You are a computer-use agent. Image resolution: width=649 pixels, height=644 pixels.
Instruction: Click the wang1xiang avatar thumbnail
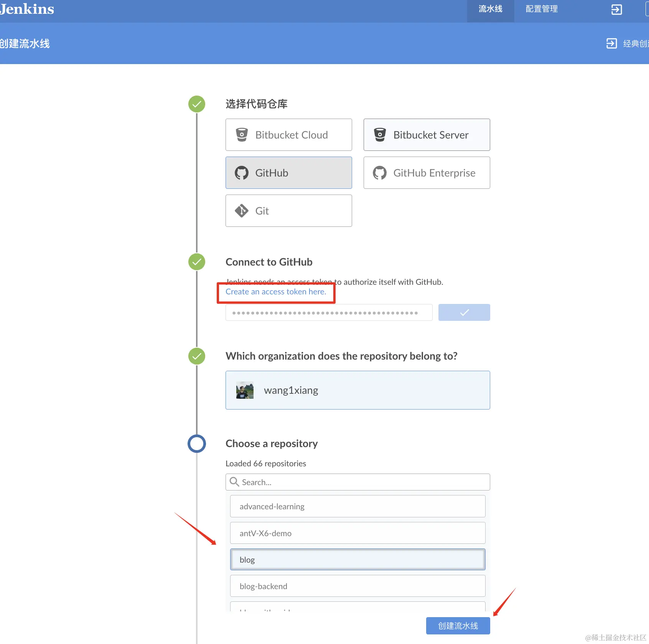pyautogui.click(x=245, y=390)
